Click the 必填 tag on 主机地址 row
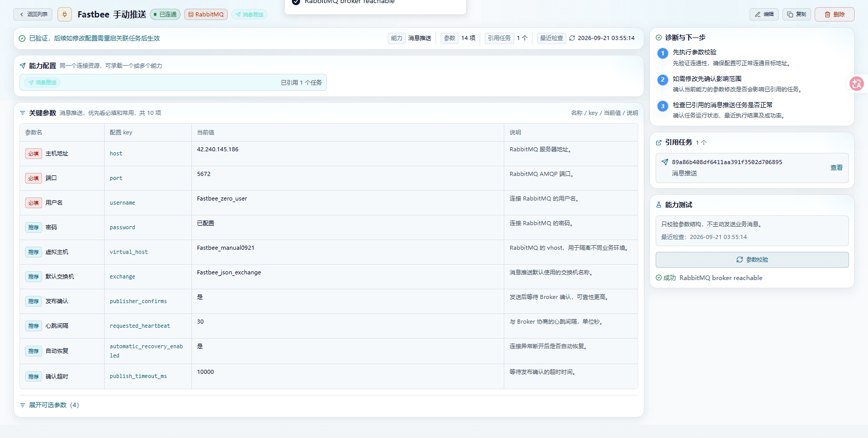 click(x=33, y=153)
